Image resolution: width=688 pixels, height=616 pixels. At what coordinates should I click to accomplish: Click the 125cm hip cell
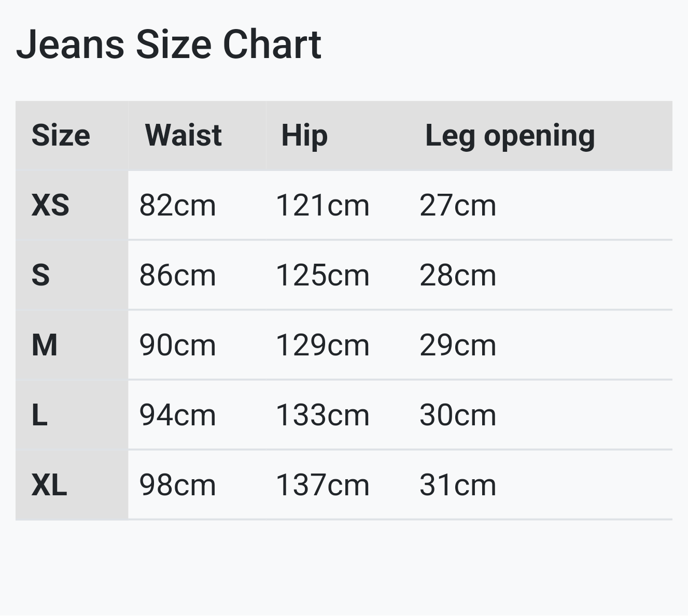[x=322, y=275]
